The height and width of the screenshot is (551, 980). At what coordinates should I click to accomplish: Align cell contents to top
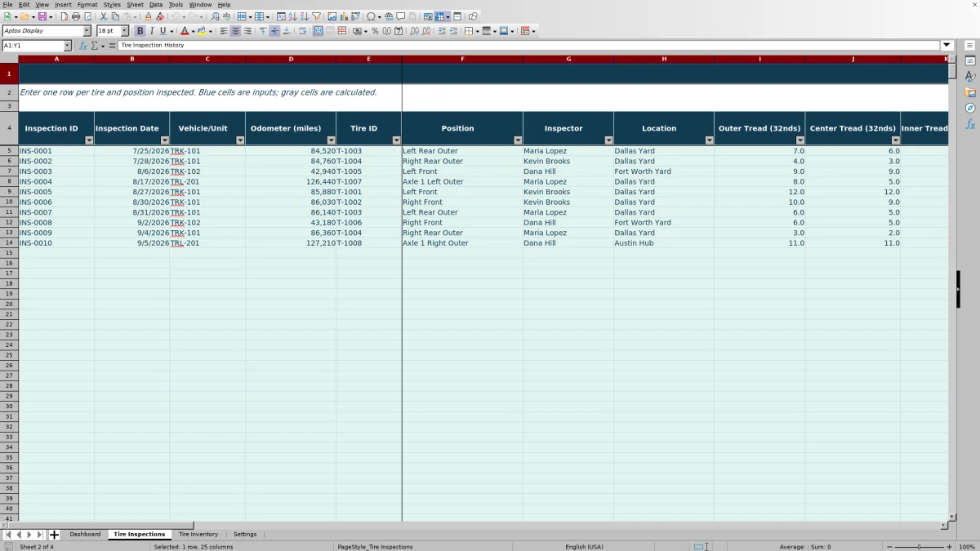263,31
